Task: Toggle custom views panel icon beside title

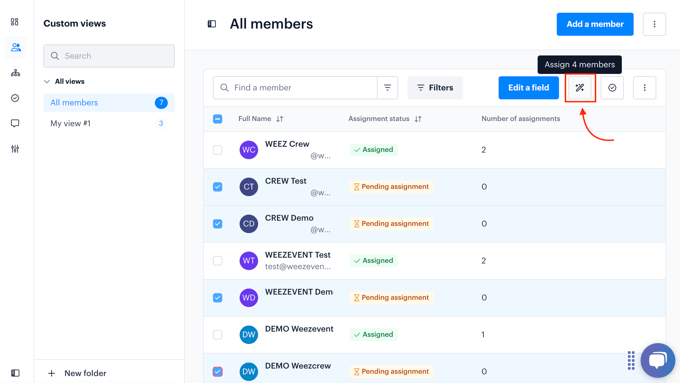Action: click(x=212, y=24)
